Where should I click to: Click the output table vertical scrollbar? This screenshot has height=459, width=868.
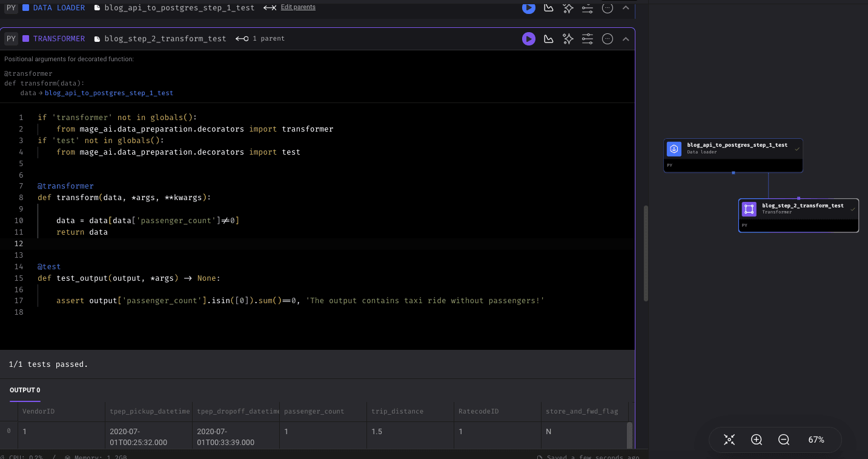pos(630,435)
